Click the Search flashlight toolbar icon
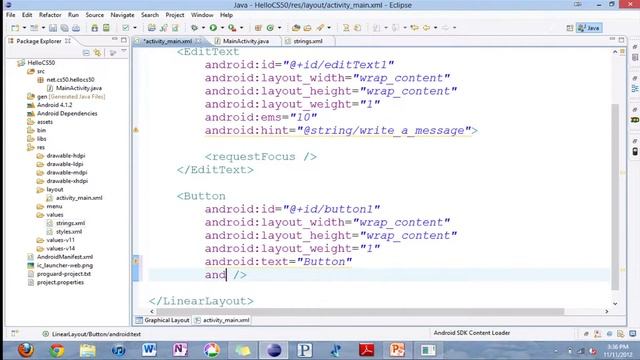 click(x=321, y=28)
